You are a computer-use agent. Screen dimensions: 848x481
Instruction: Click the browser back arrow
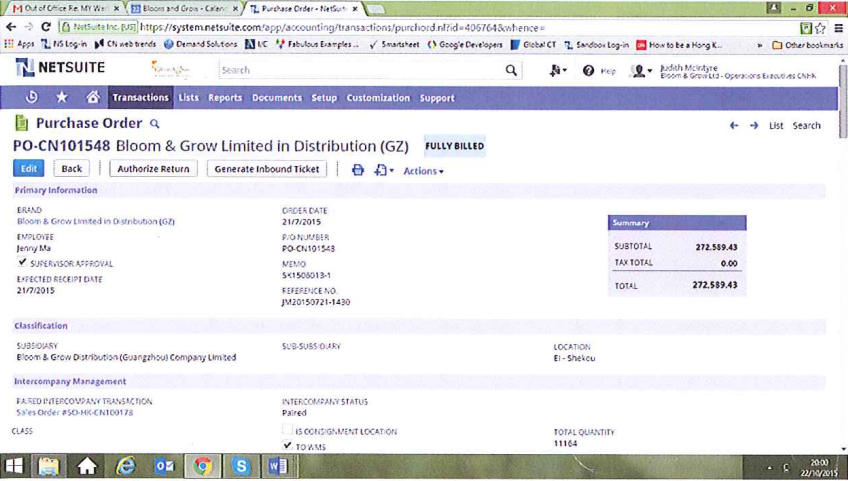[11, 27]
